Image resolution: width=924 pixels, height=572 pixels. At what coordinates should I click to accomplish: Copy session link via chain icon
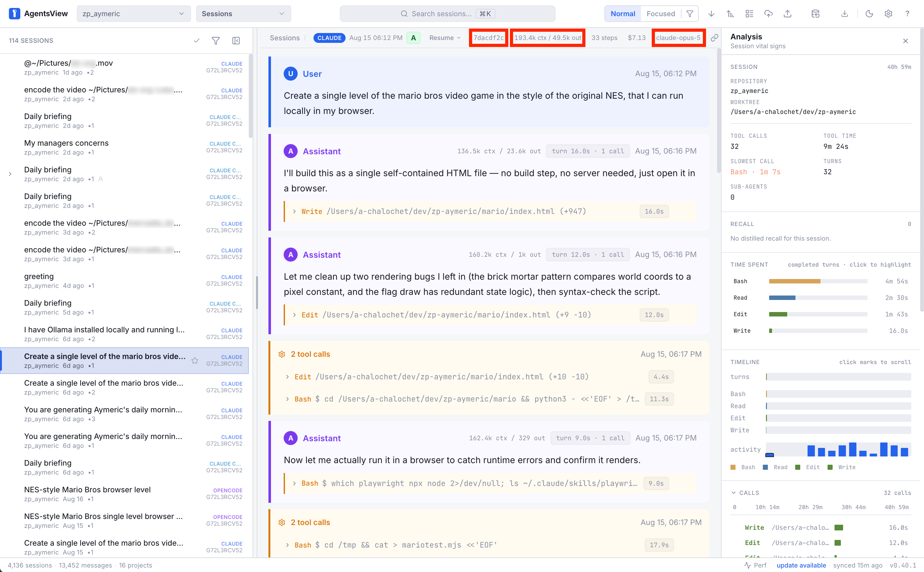[x=714, y=38]
